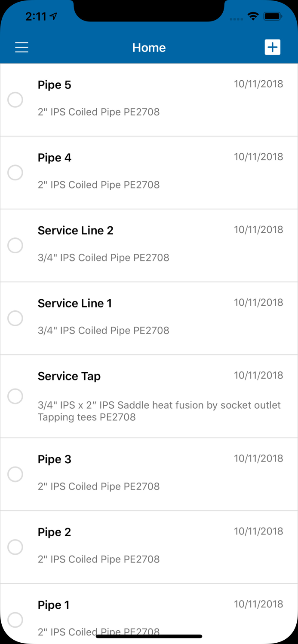Tap the Service Tap tapping tees description
The height and width of the screenshot is (644, 298).
tap(159, 411)
